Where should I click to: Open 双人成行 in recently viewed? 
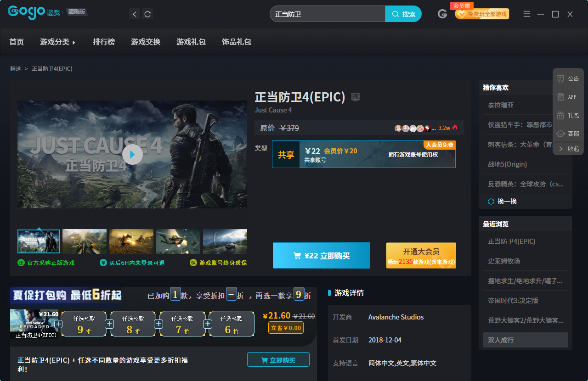pyautogui.click(x=526, y=340)
